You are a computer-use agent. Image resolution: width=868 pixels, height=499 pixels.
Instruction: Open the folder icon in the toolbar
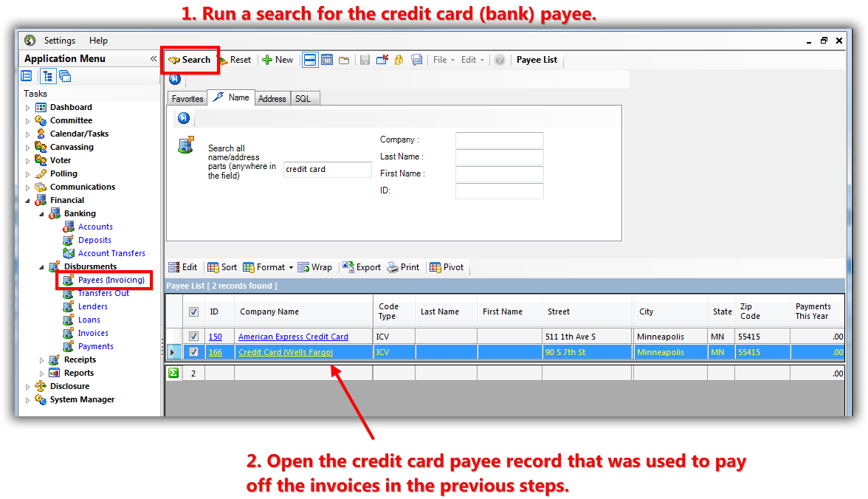[x=344, y=60]
